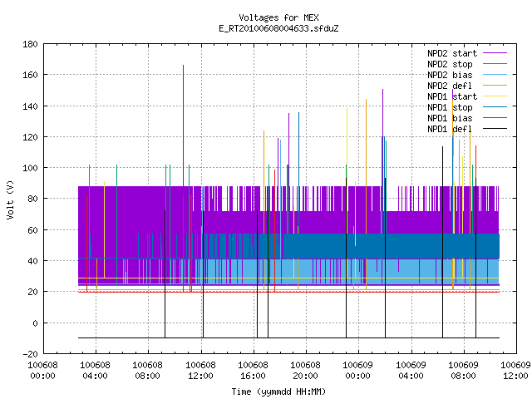Click the x-axis tick "100609 00:00"
Image resolution: width=532 pixels, height=399 pixels.
pyautogui.click(x=358, y=371)
